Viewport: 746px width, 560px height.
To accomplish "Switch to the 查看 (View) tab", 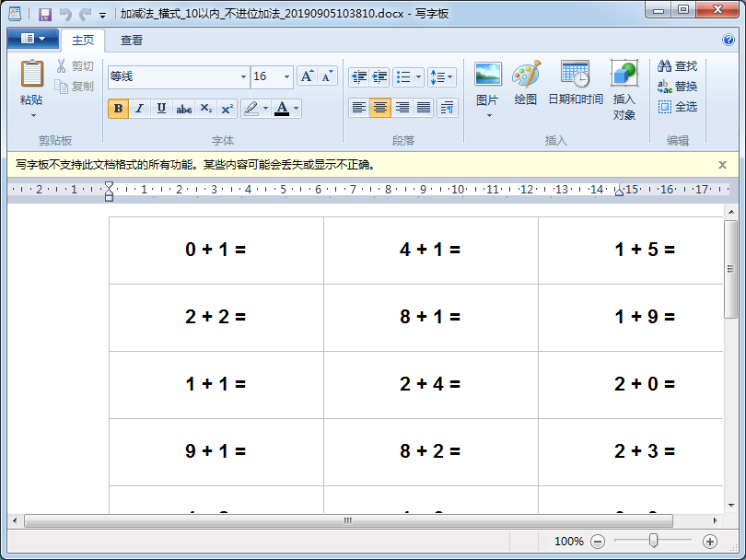I will pyautogui.click(x=132, y=41).
